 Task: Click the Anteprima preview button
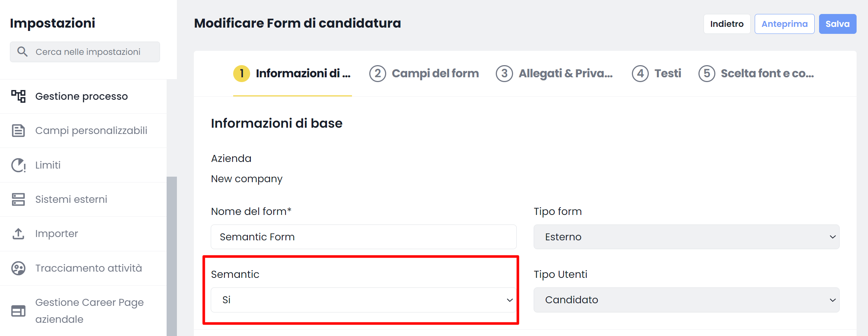click(785, 24)
